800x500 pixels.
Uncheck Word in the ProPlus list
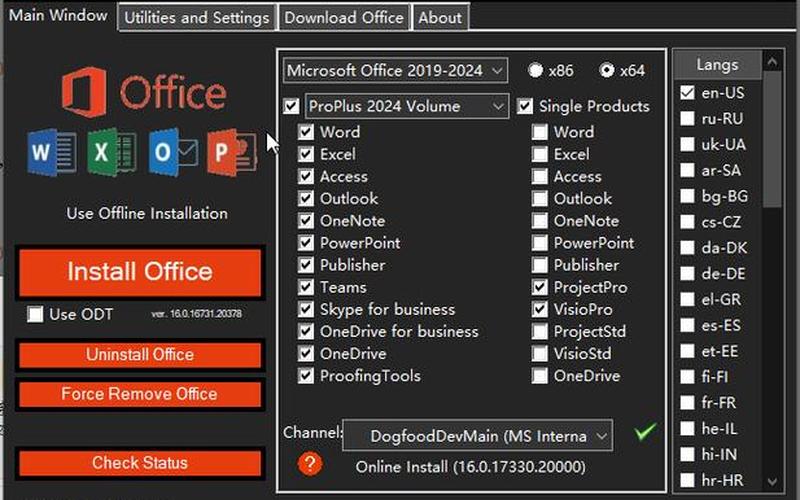coord(306,132)
